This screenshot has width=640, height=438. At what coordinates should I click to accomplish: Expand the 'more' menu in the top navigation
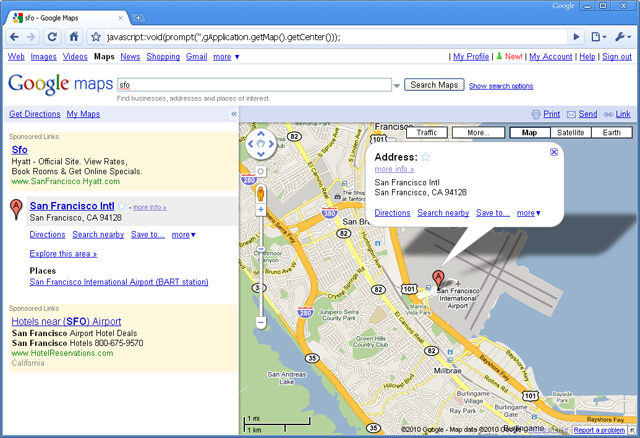pos(226,57)
